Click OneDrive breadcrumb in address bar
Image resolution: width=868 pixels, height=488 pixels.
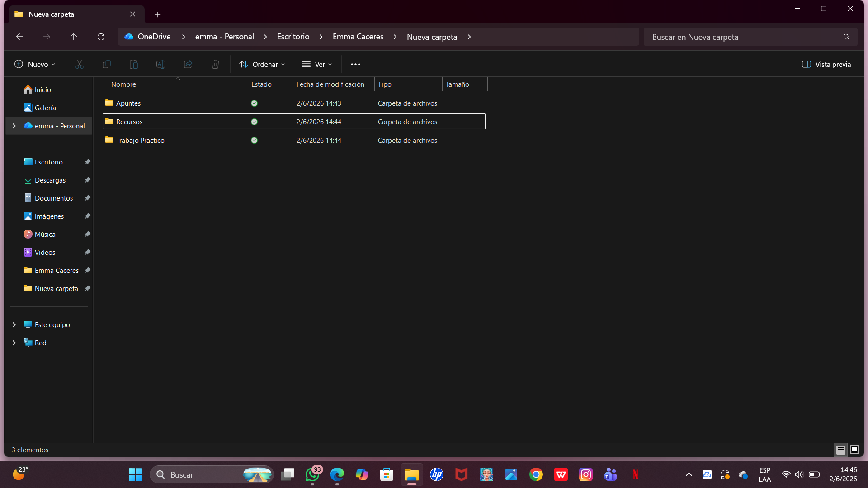point(154,37)
